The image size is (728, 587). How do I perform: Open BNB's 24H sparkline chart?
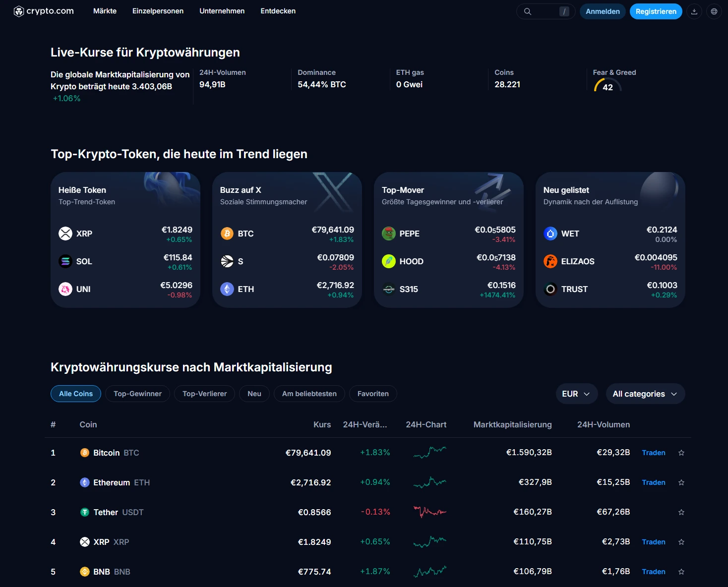(430, 571)
